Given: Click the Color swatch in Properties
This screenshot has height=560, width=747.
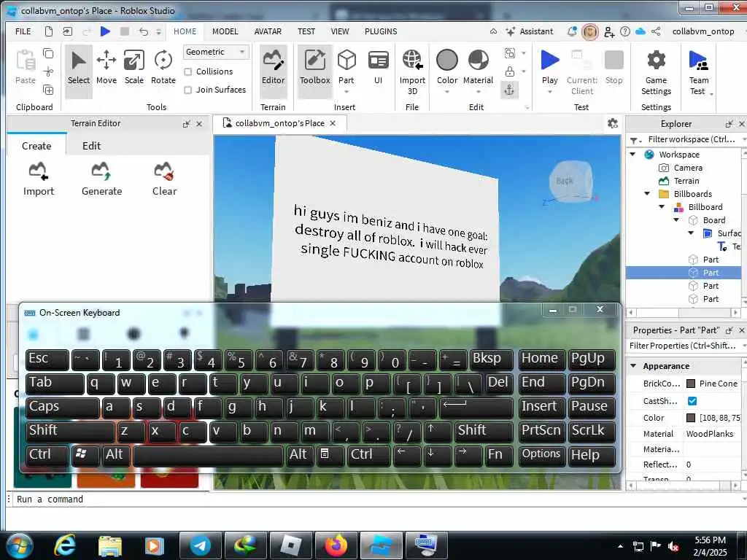Looking at the screenshot, I should click(x=691, y=418).
